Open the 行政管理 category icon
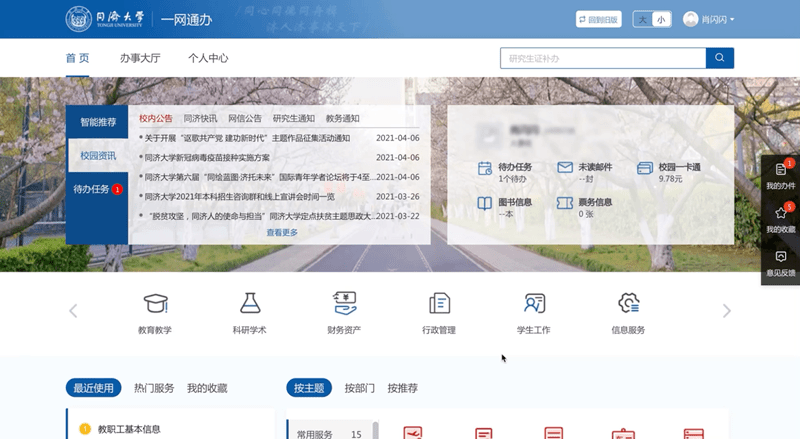800x439 pixels. pyautogui.click(x=438, y=304)
